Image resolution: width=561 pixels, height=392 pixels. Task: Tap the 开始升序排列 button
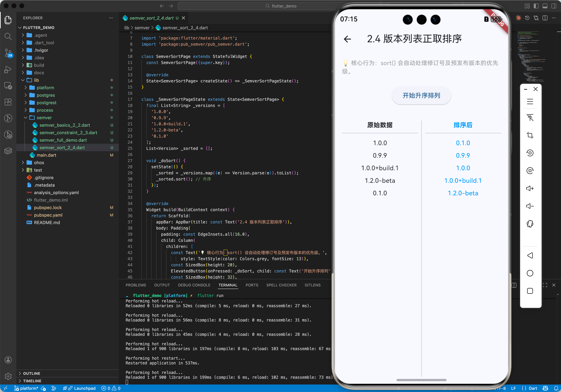point(421,96)
